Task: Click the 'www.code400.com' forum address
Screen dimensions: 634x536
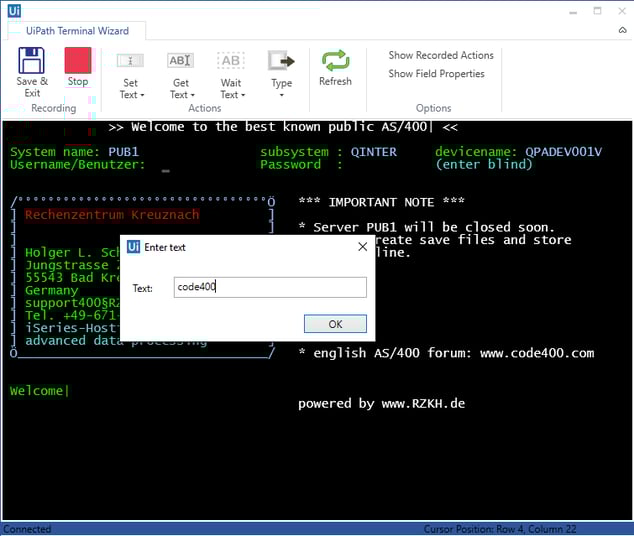Action: (537, 353)
